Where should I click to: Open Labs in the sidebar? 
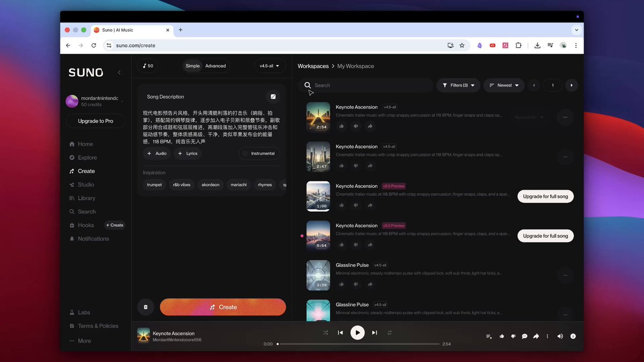tap(79, 313)
